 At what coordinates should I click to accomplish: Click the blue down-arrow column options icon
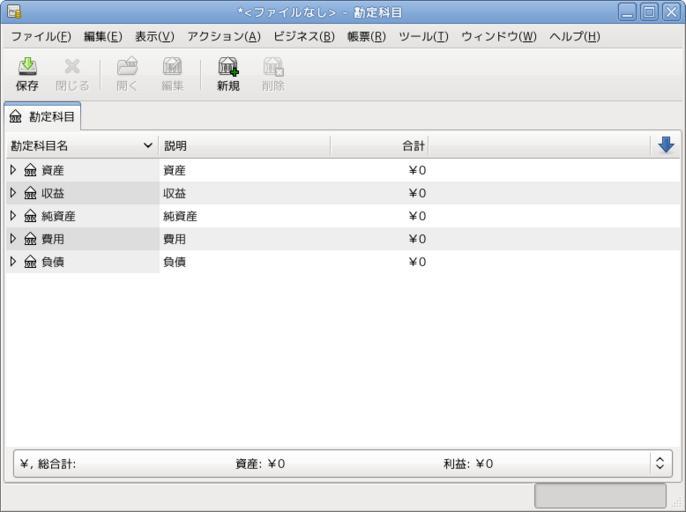pyautogui.click(x=666, y=145)
